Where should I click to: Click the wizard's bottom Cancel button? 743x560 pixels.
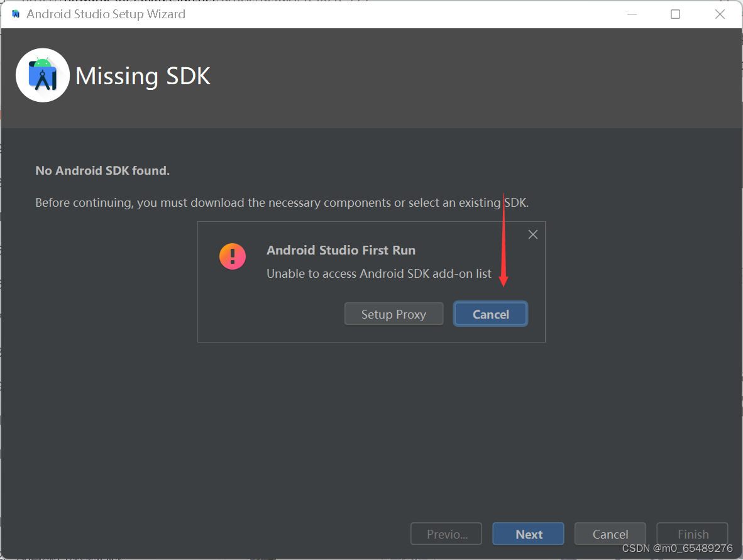610,534
